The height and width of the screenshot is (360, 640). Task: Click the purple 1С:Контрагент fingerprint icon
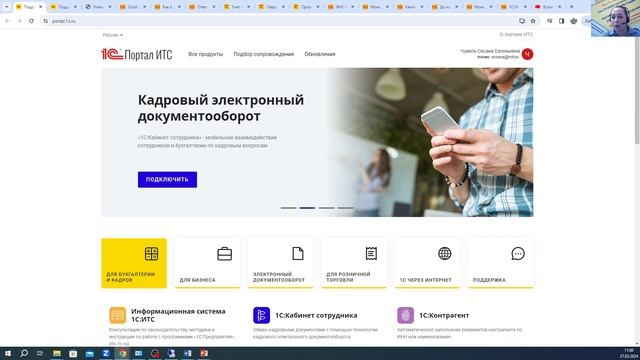pyautogui.click(x=405, y=315)
